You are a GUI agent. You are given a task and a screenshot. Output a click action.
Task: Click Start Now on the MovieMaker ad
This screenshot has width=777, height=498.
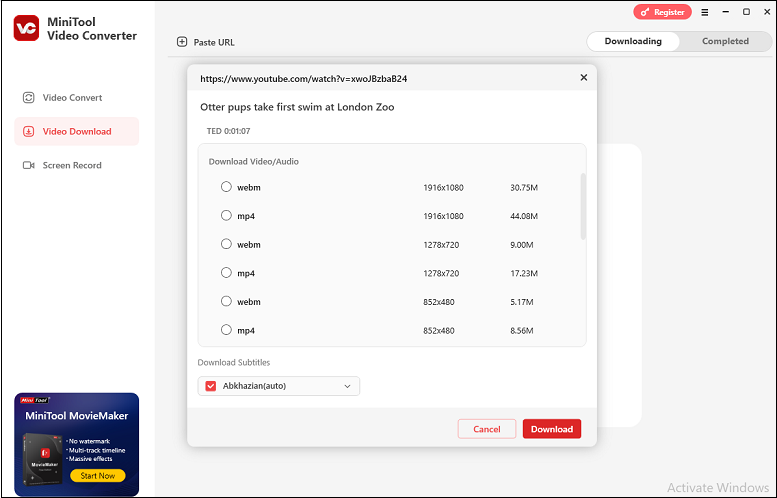(98, 476)
